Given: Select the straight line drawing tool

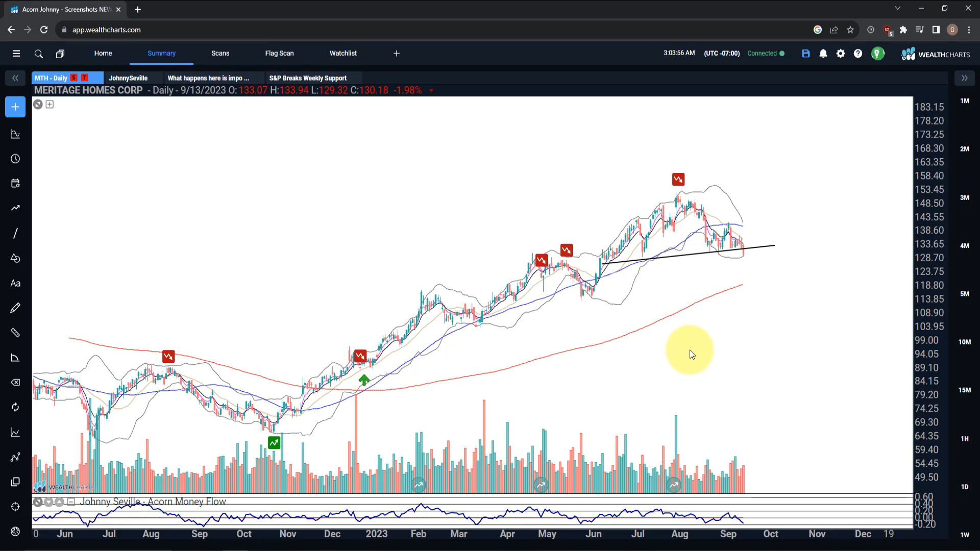Looking at the screenshot, I should point(15,233).
